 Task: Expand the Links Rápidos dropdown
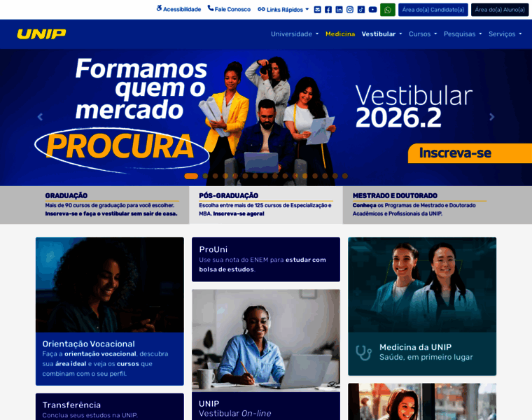(x=283, y=10)
